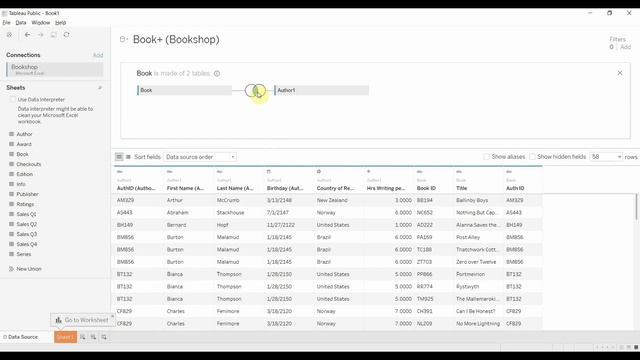
Task: Open the Data menu
Action: (21, 23)
